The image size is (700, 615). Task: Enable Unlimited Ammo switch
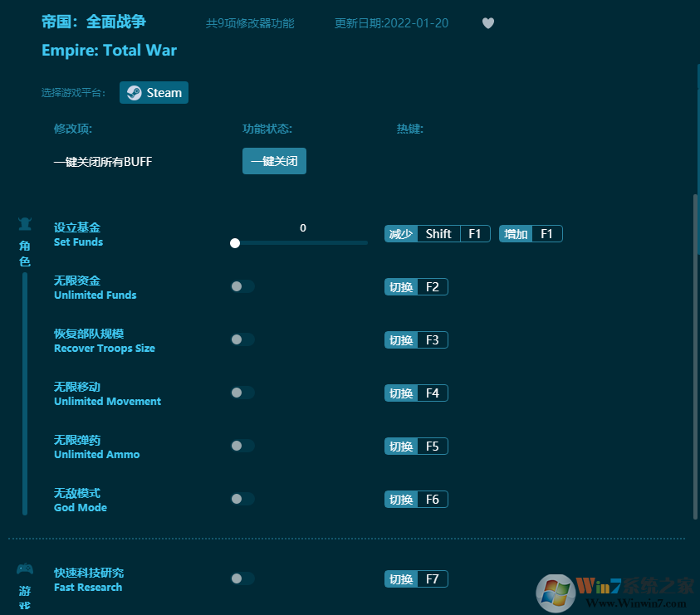tap(242, 446)
